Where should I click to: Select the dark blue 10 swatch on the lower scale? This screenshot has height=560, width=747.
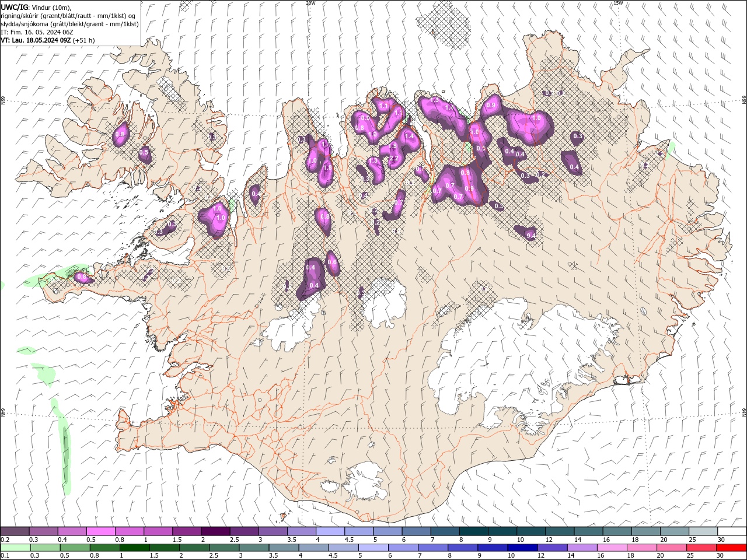coord(521,548)
